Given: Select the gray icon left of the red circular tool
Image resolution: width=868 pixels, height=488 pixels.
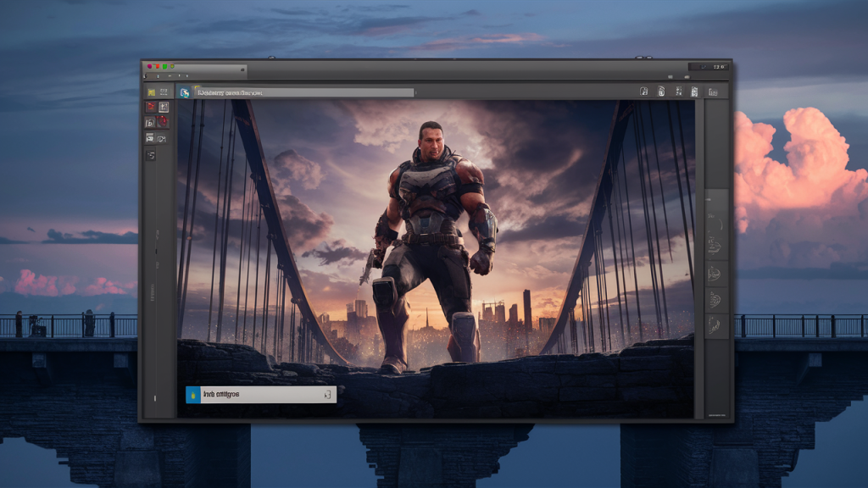Looking at the screenshot, I should point(151,122).
